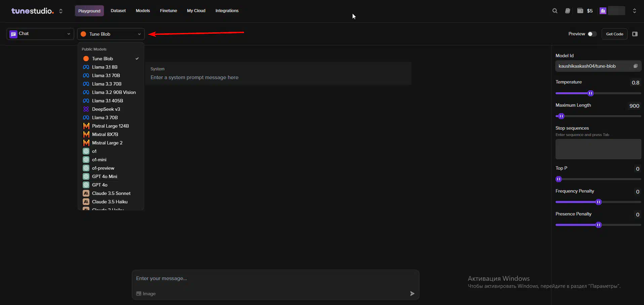Click the purple organization avatar icon
The height and width of the screenshot is (305, 644).
point(603,11)
